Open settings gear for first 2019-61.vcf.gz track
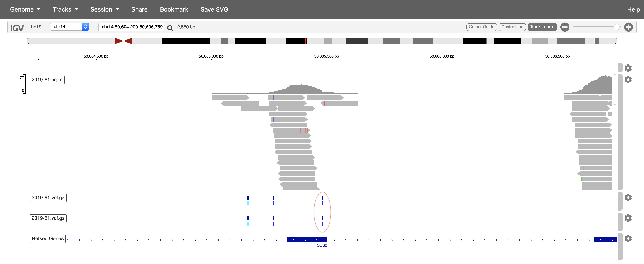Screen dimensions: 644x264 coord(628,198)
